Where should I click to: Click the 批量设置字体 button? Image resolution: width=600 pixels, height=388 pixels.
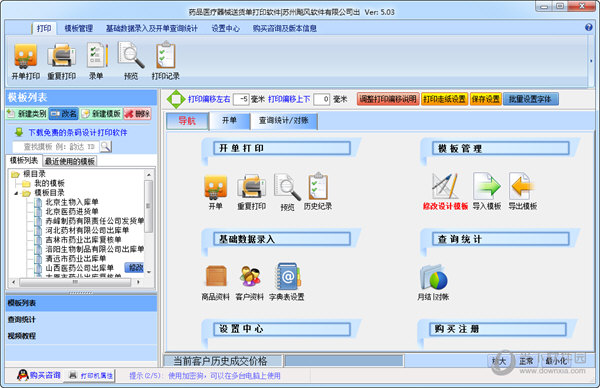530,99
